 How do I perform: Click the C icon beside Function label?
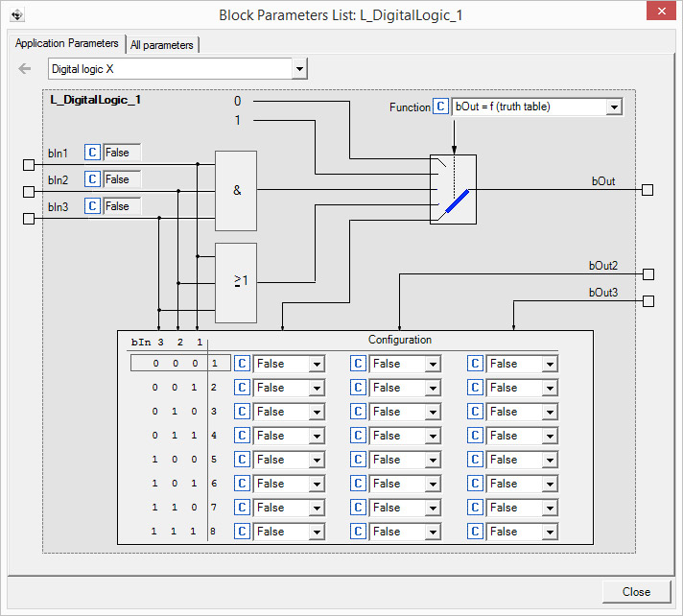tap(440, 107)
